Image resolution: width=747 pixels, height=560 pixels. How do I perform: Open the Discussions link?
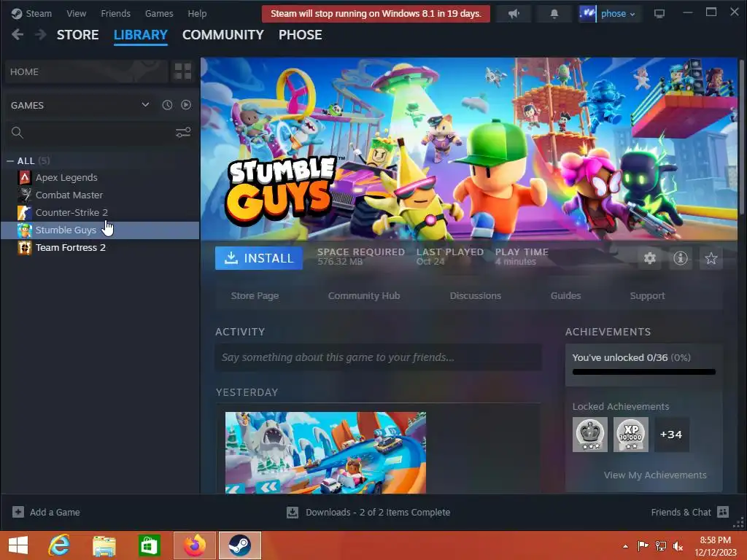(476, 296)
